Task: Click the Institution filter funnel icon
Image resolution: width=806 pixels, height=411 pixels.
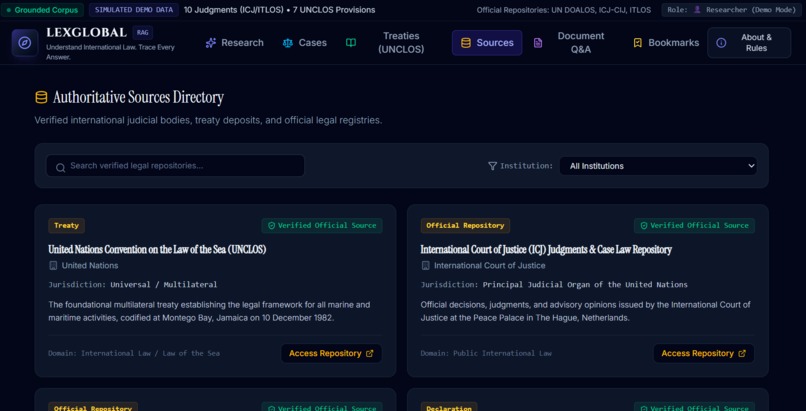Action: click(x=492, y=166)
